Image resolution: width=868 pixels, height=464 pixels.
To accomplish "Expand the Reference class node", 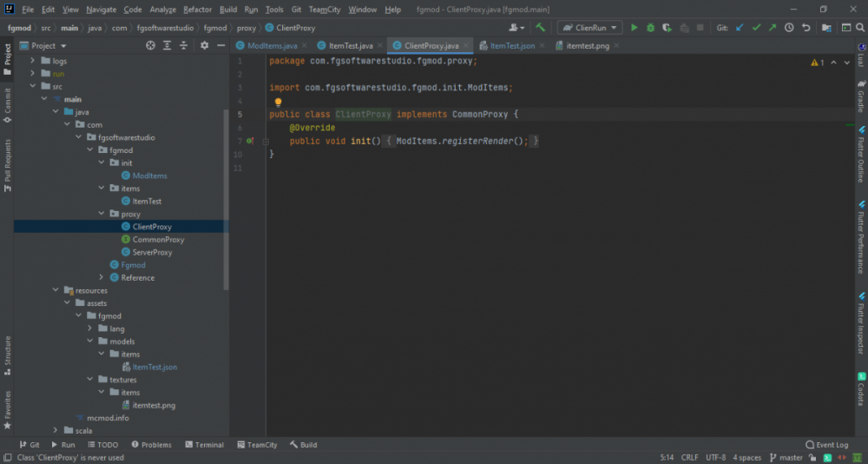I will [102, 277].
